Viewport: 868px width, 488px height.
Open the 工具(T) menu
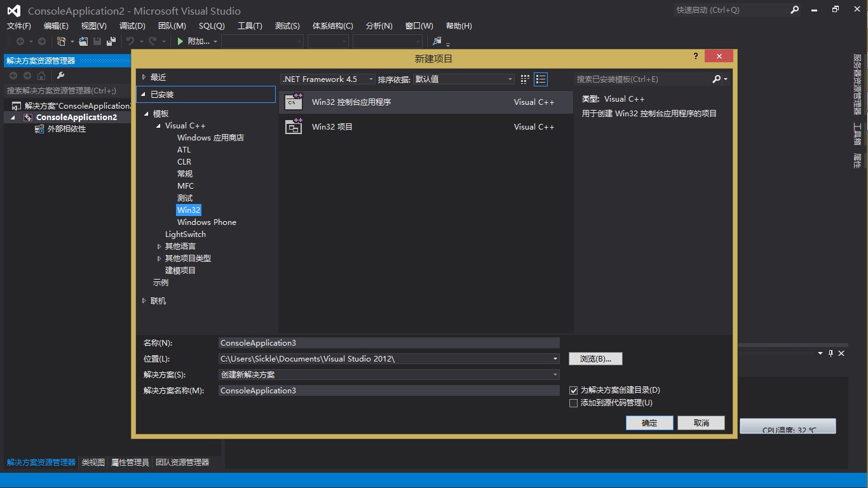point(250,26)
